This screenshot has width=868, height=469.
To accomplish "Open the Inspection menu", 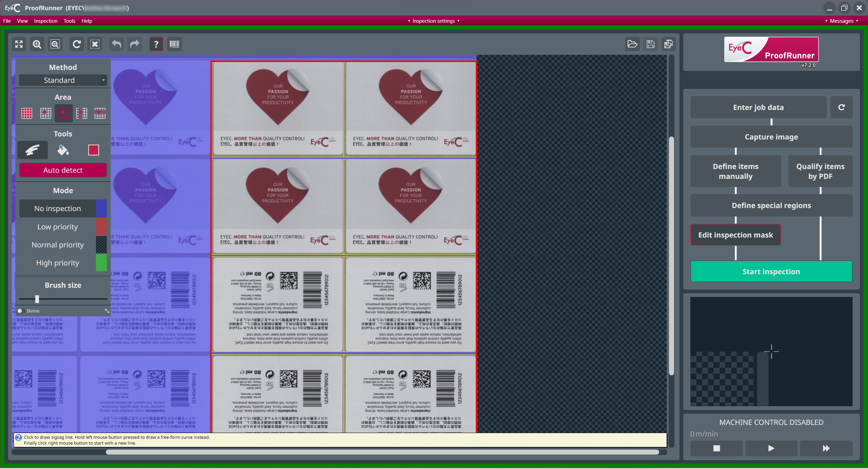I will [x=46, y=21].
